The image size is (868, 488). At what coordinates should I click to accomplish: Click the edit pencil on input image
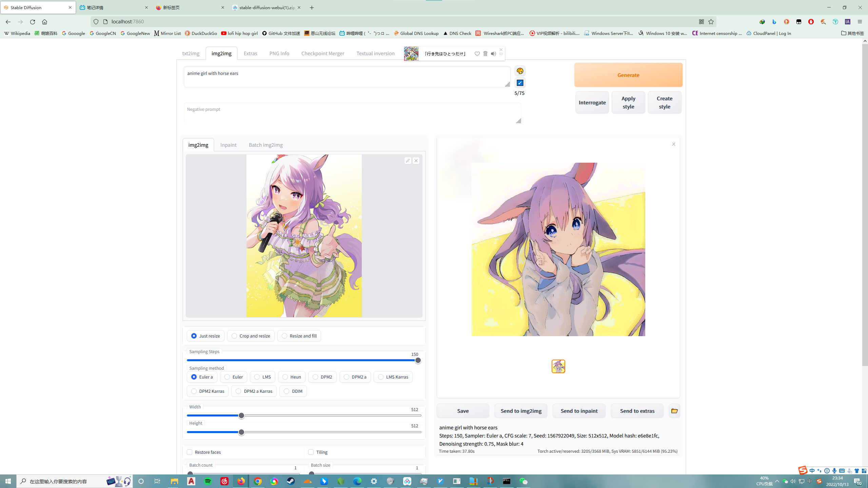(x=408, y=161)
